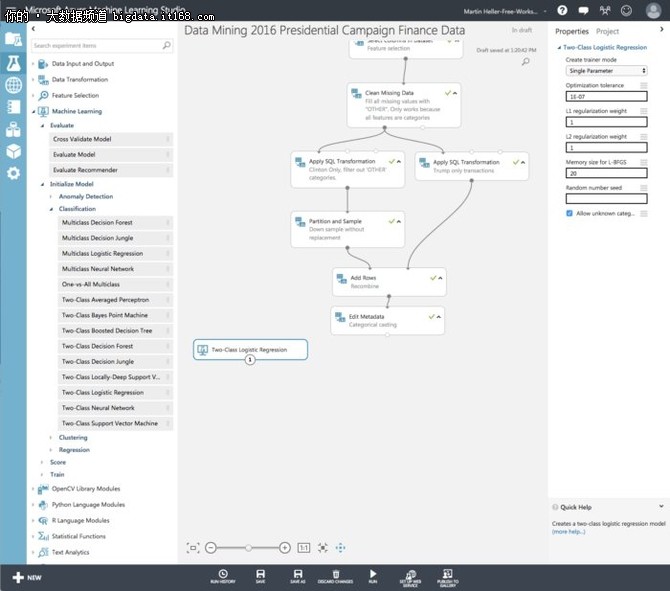Click the search magnifier in module search
This screenshot has width=670, height=591.
[x=167, y=45]
